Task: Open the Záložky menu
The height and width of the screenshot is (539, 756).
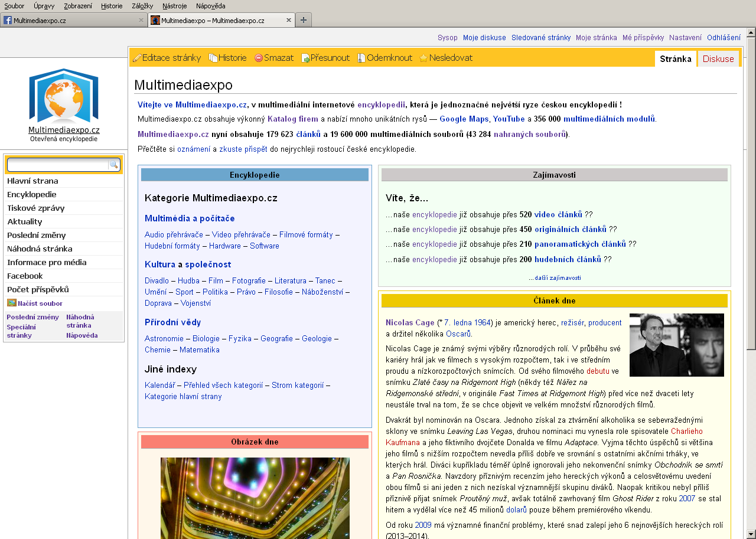Action: click(142, 6)
